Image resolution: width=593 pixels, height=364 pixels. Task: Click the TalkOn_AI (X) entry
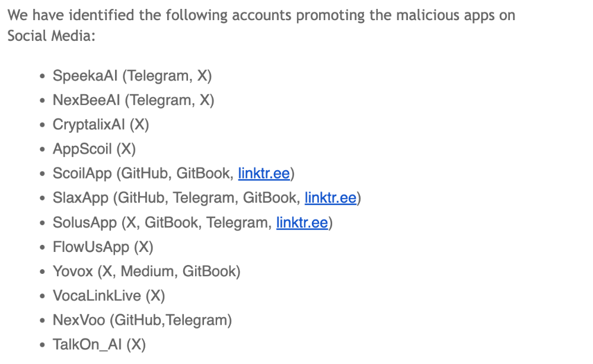coord(99,344)
